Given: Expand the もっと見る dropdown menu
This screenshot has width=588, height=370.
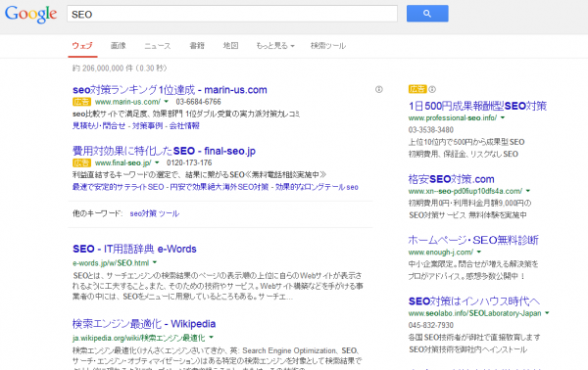Looking at the screenshot, I should (x=275, y=46).
